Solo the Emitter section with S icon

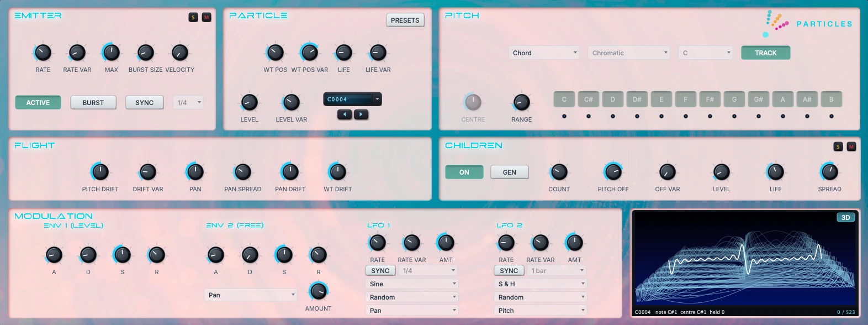pyautogui.click(x=193, y=18)
